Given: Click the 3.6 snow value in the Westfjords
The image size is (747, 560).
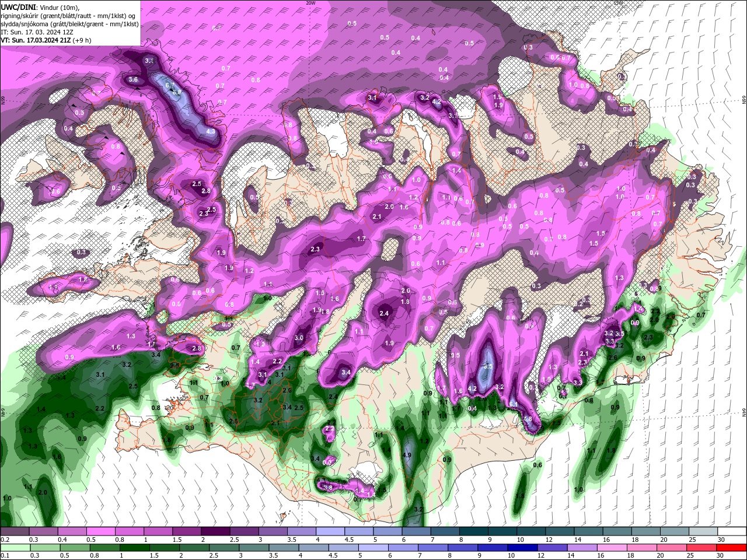Looking at the screenshot, I should [x=132, y=80].
